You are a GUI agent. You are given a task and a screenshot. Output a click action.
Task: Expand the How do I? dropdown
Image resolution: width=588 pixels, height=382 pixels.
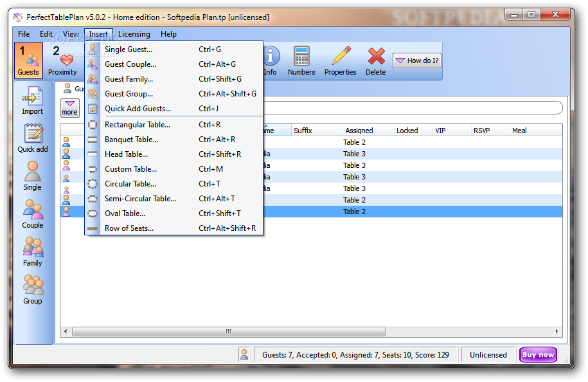click(x=417, y=60)
